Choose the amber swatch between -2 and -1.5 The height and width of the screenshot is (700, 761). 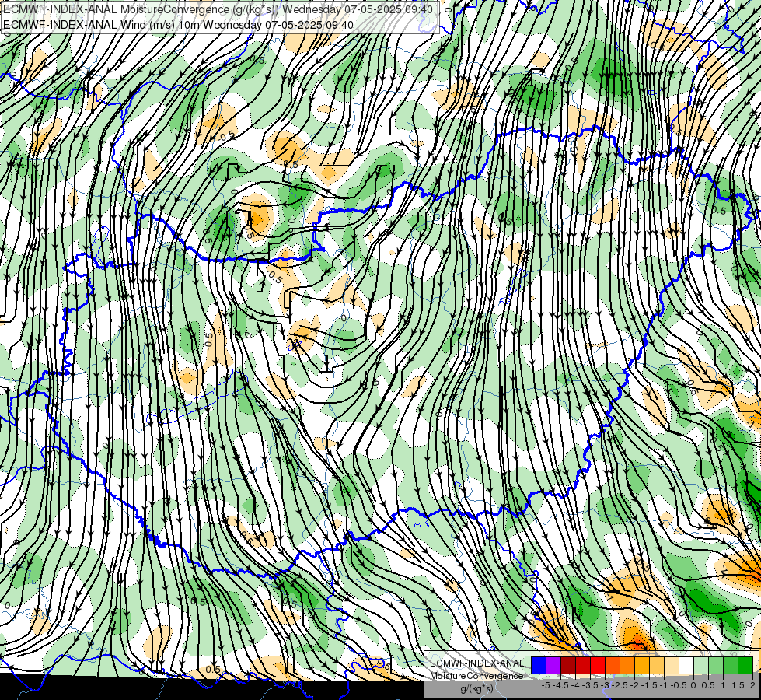(642, 665)
